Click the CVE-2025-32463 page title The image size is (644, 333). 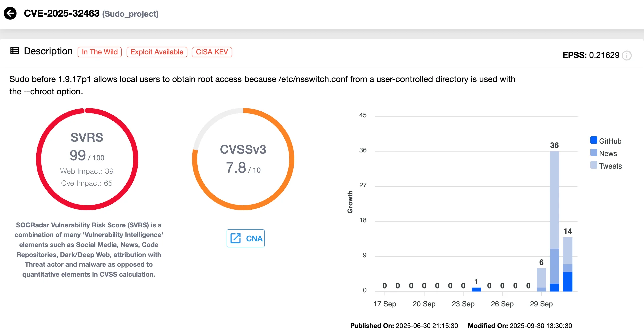[61, 14]
